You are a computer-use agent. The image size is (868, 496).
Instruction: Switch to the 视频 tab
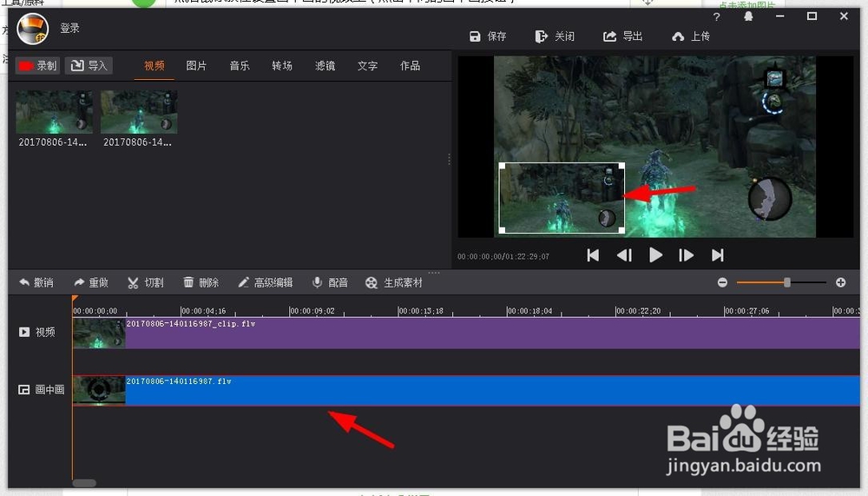[x=155, y=66]
